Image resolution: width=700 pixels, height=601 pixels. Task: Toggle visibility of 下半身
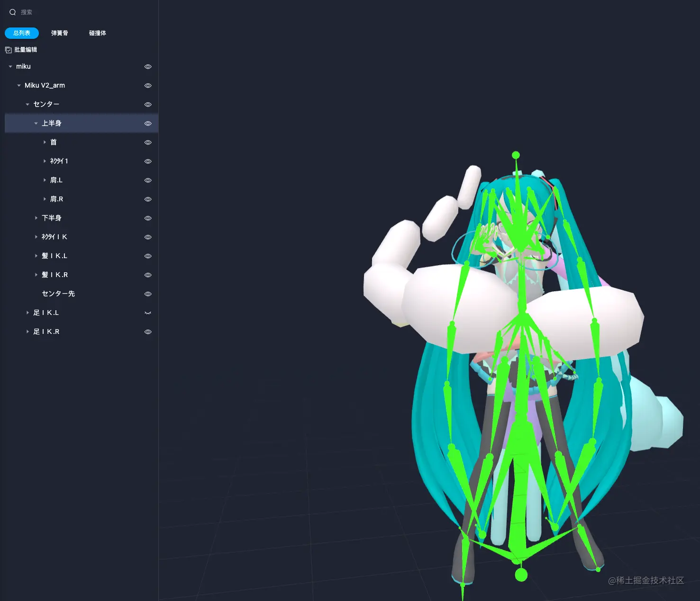coord(148,218)
